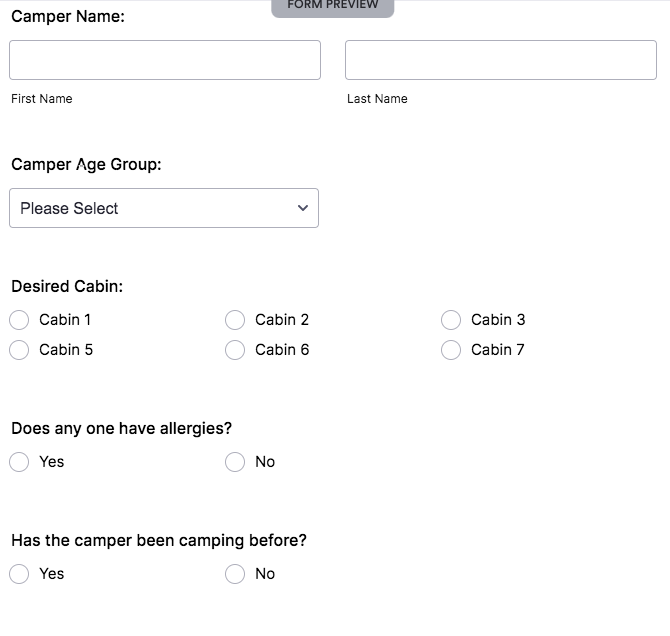Click the Camper Age Group label
This screenshot has width=670, height=636.
pos(86,164)
